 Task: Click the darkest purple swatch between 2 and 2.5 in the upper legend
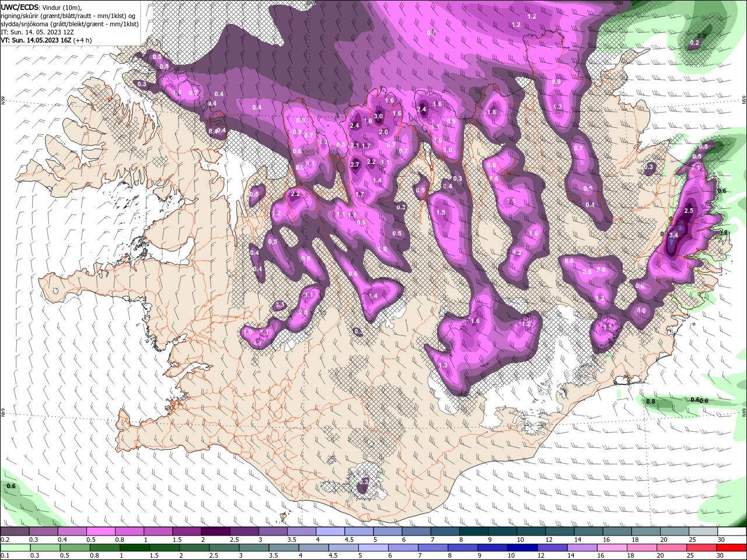click(x=215, y=531)
